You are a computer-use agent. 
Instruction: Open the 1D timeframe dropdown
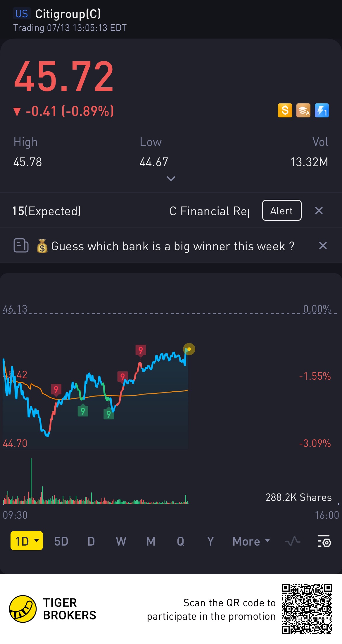[27, 541]
